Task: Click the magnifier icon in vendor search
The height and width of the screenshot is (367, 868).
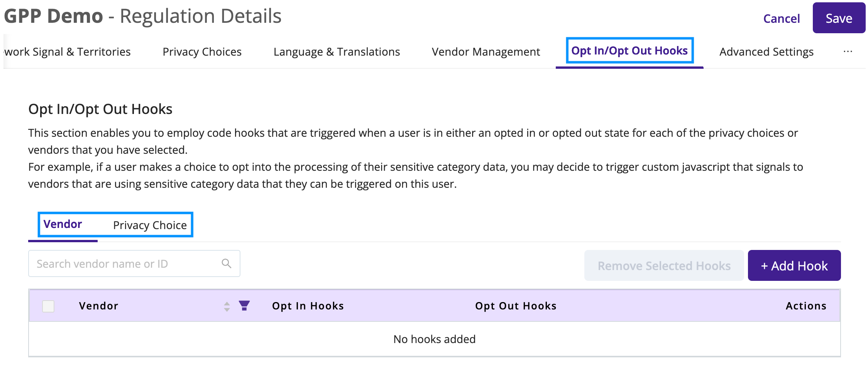Action: (227, 263)
